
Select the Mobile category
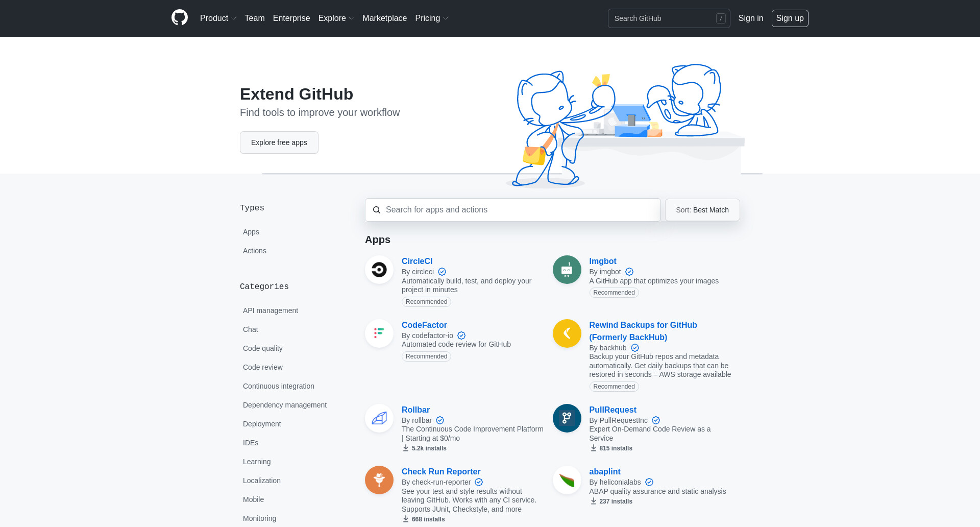(253, 499)
